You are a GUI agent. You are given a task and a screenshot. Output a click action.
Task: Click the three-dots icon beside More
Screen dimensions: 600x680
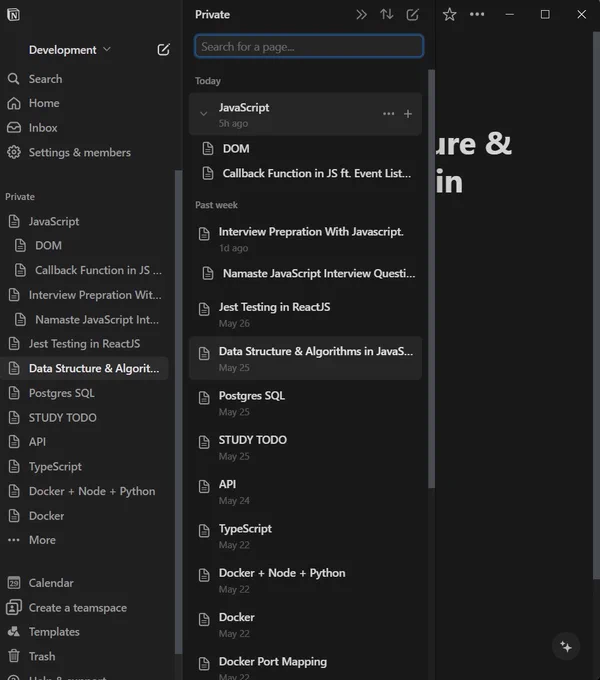(14, 540)
